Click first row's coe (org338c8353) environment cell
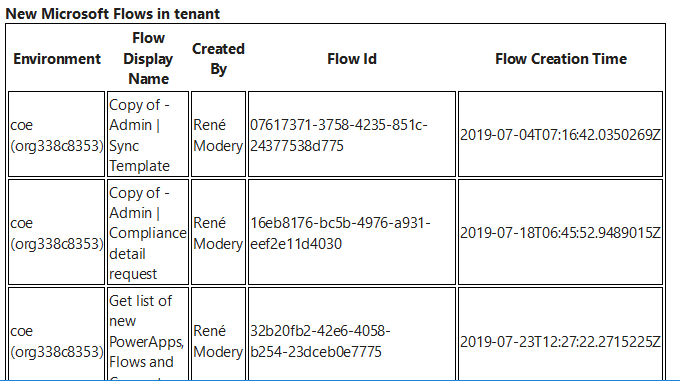 [56, 134]
